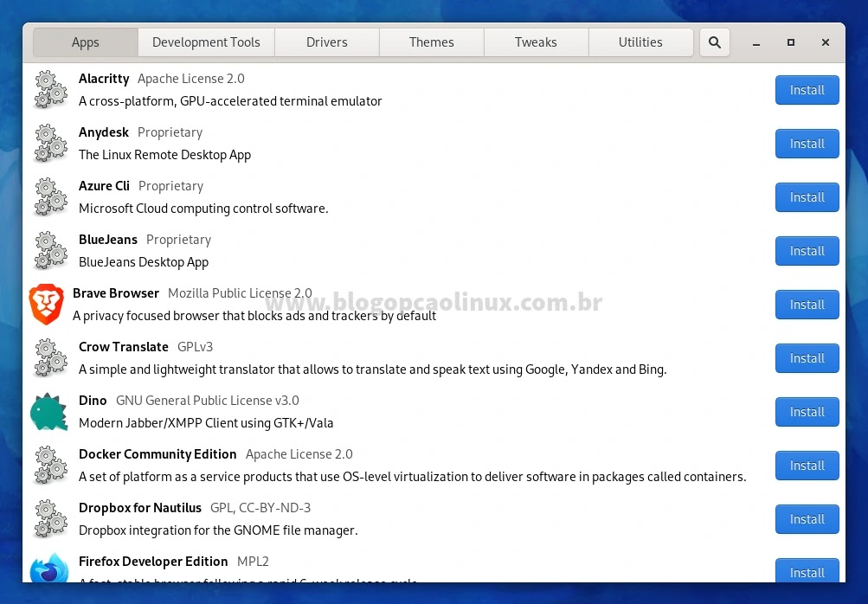Click the Anydesk gear icon
Viewport: 868px width, 604px height.
(x=50, y=144)
